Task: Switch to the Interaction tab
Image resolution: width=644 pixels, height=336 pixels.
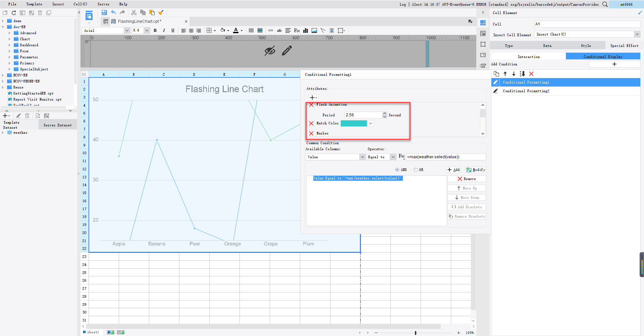Action: coord(529,56)
